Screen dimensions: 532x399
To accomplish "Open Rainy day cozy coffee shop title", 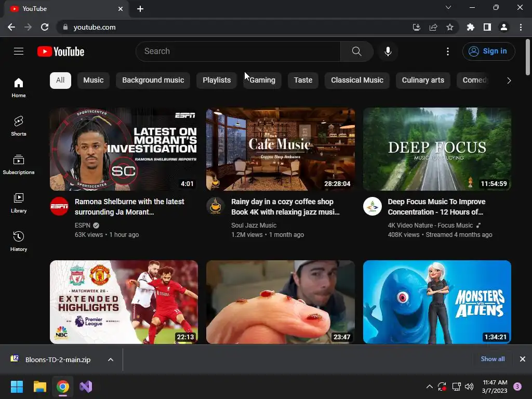I will click(285, 207).
